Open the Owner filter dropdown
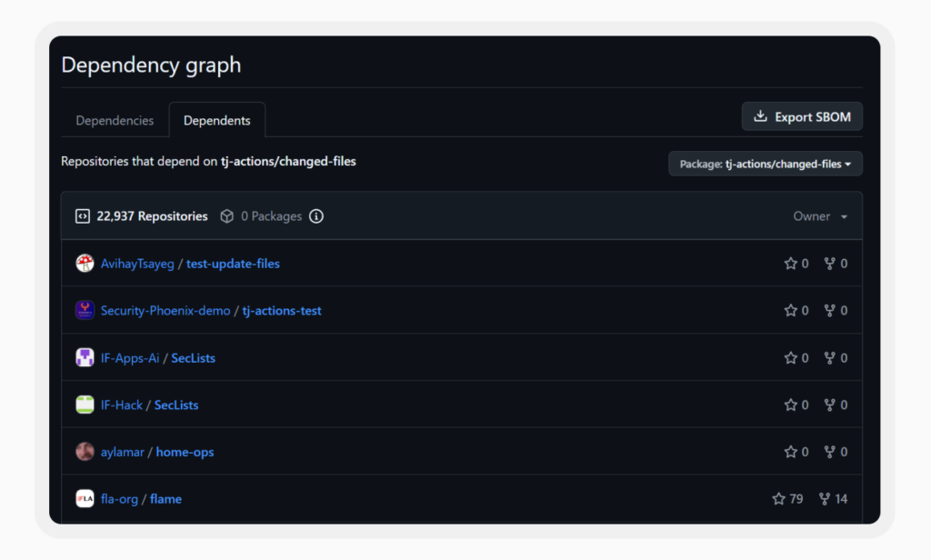This screenshot has height=560, width=931. [819, 216]
